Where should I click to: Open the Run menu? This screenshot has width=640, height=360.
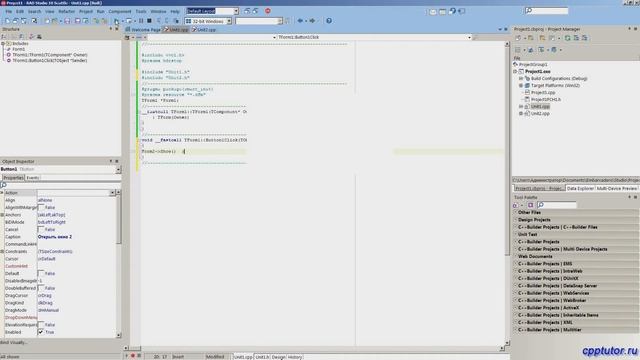tap(100, 11)
